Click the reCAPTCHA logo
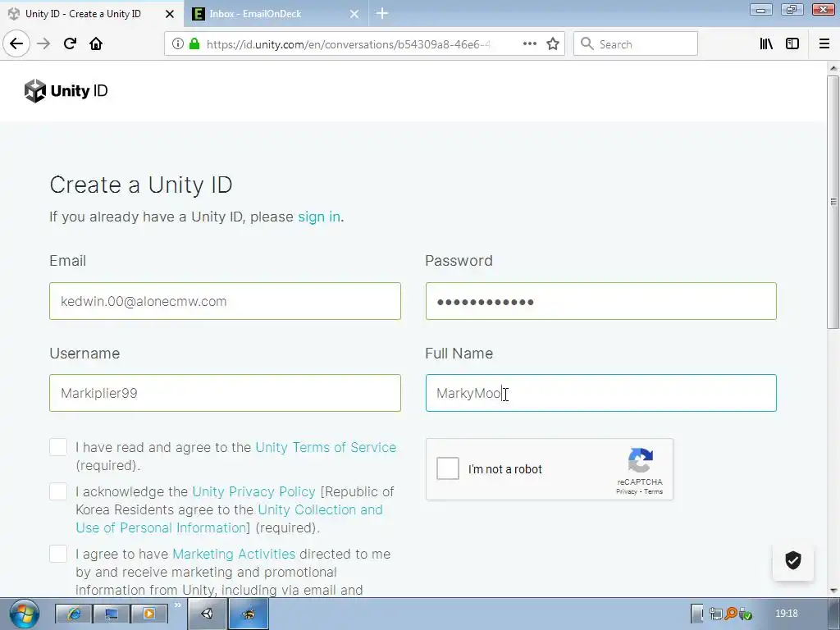Screen dimensions: 840x630 pyautogui.click(x=641, y=460)
